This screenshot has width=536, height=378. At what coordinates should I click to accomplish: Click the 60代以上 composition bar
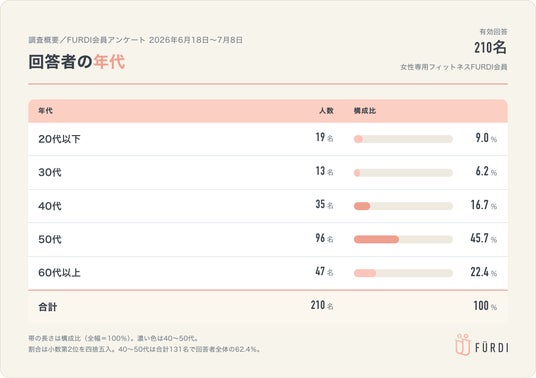tap(403, 273)
